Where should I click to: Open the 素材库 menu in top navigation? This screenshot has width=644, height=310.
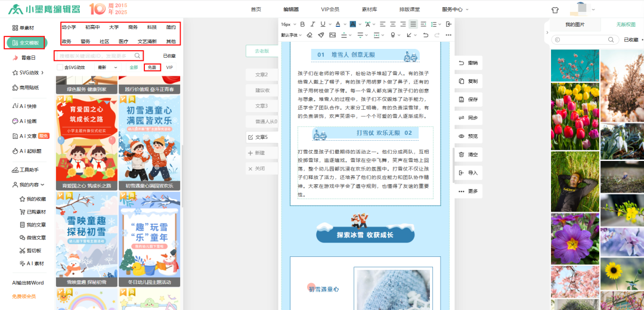click(370, 10)
